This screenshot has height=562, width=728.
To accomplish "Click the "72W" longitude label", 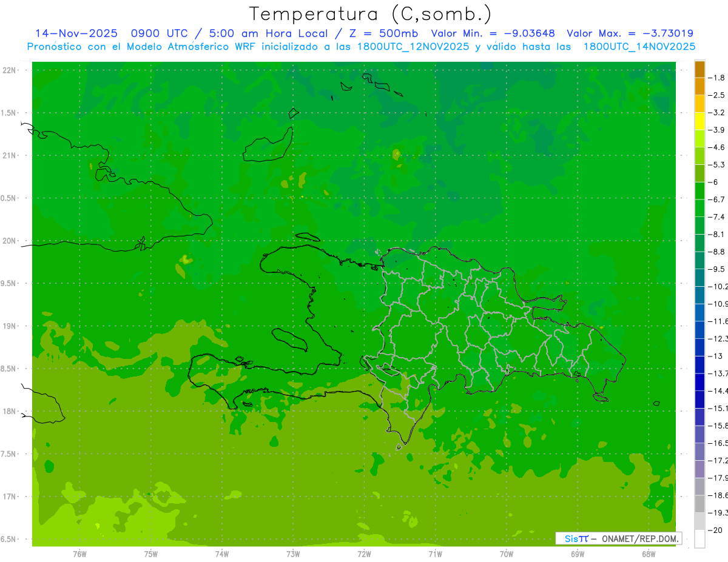I will pyautogui.click(x=364, y=554).
